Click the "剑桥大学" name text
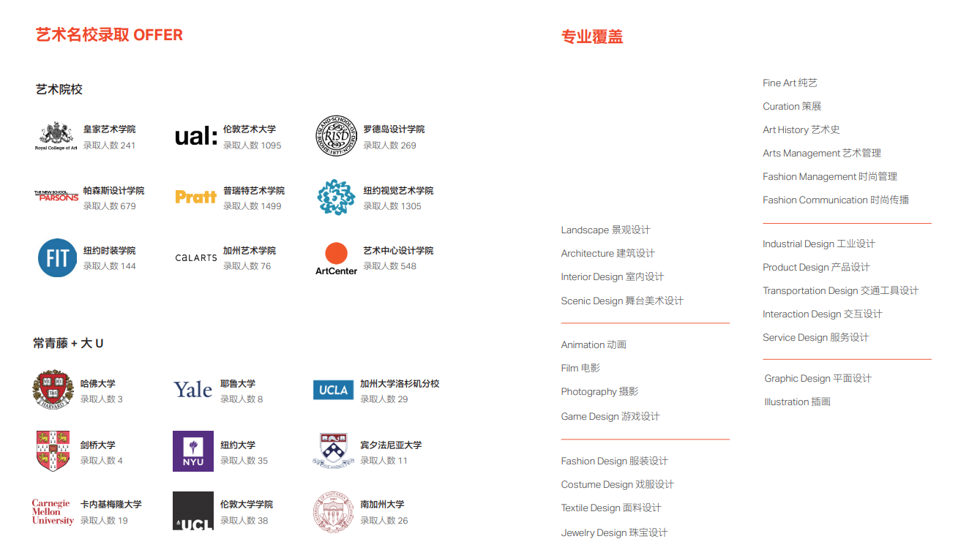This screenshot has width=980, height=558. pyautogui.click(x=98, y=445)
